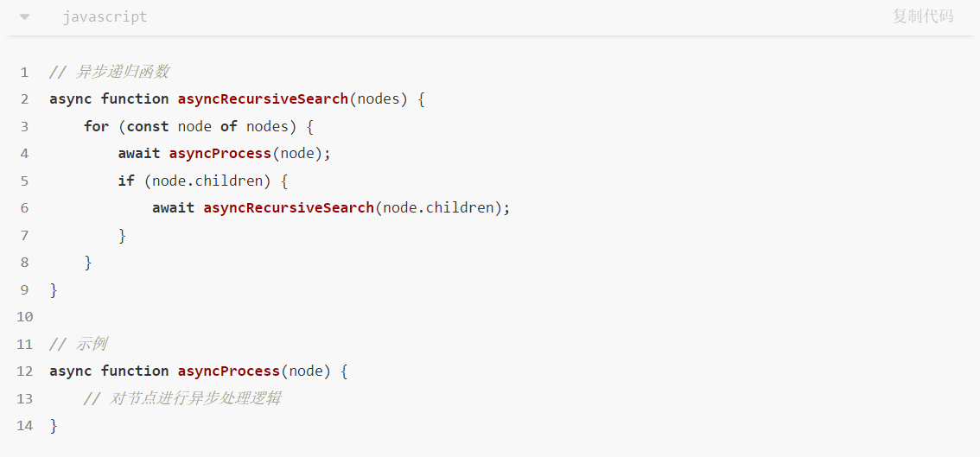Viewport: 980px width, 457px height.
Task: Click line number 12 in the gutter
Action: pos(24,371)
